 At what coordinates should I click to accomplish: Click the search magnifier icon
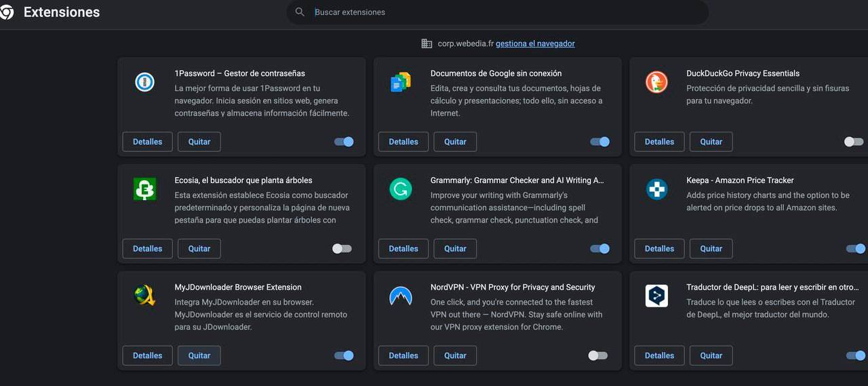300,12
